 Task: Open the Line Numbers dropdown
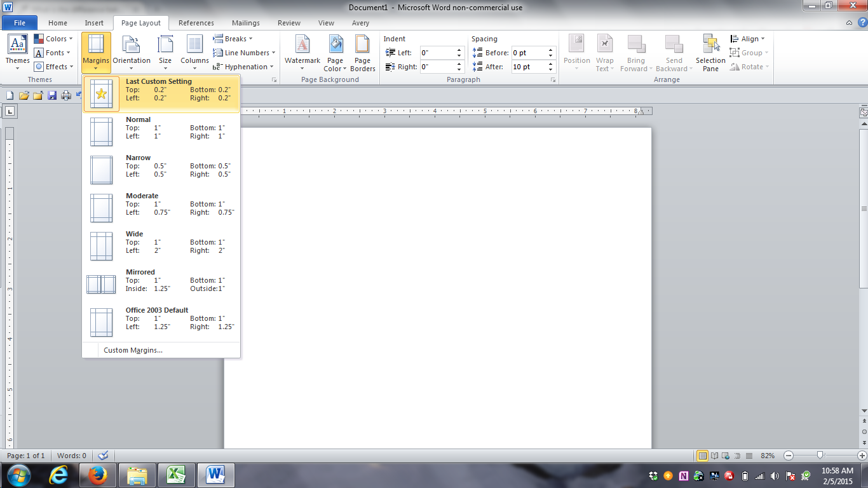pos(245,53)
